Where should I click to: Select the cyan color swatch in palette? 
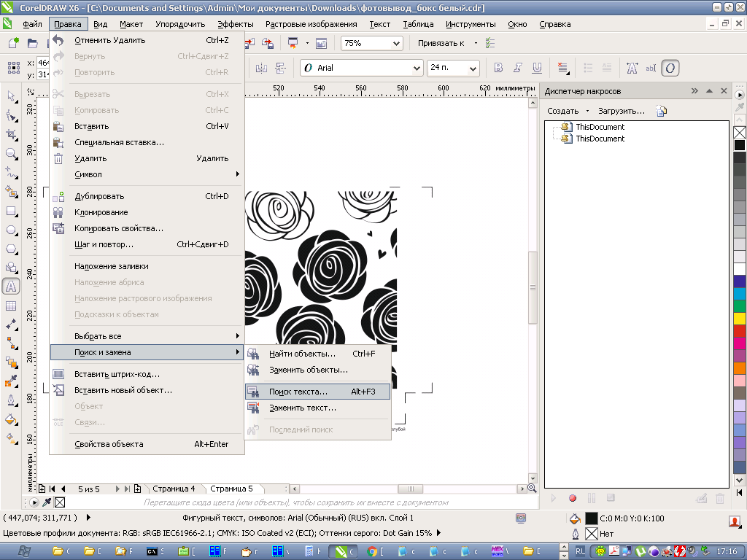coord(740,294)
